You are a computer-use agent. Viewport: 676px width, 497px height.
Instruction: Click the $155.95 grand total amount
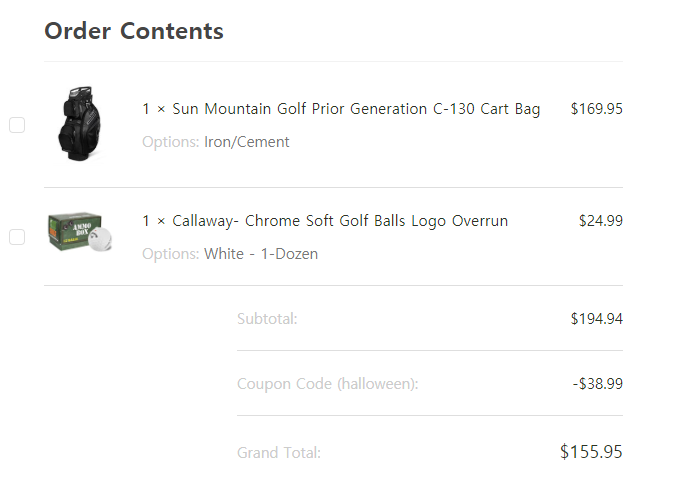(591, 452)
